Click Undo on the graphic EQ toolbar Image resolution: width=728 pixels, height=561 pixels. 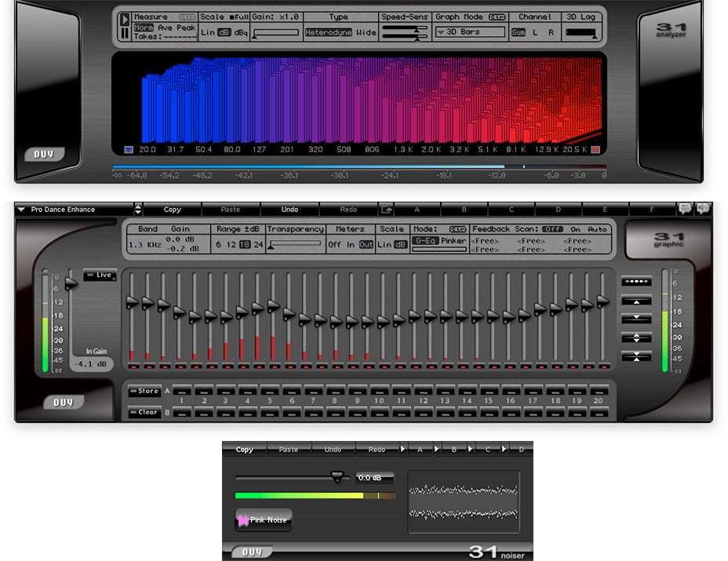pos(290,209)
